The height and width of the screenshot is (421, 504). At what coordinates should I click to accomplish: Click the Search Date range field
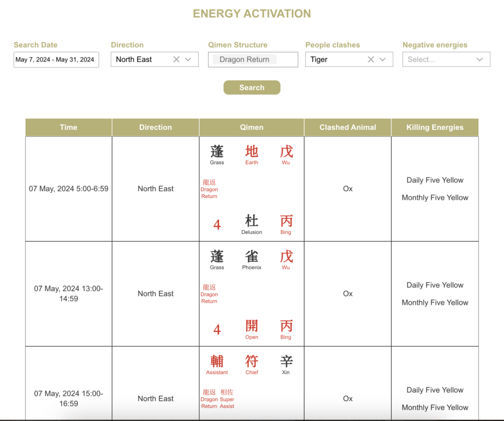pyautogui.click(x=56, y=60)
